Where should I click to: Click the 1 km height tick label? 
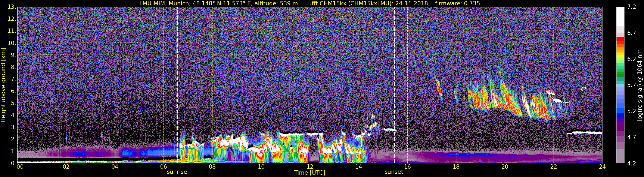click(x=13, y=151)
